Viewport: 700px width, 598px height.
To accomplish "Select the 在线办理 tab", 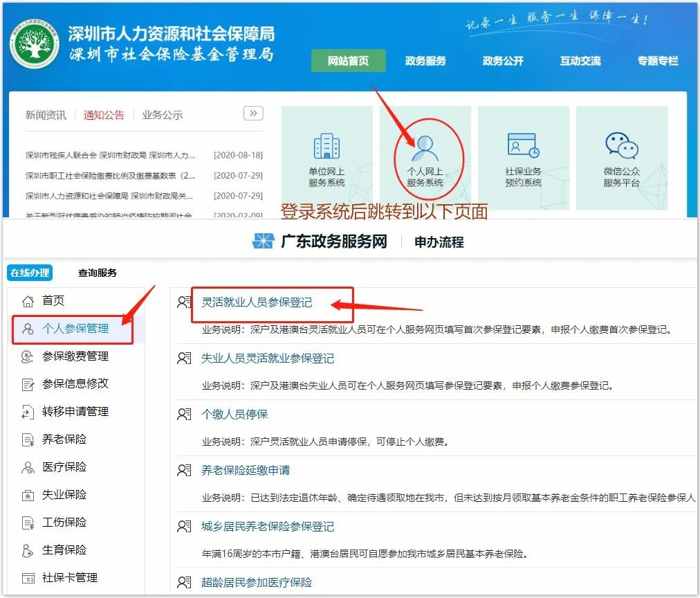I will tap(29, 273).
